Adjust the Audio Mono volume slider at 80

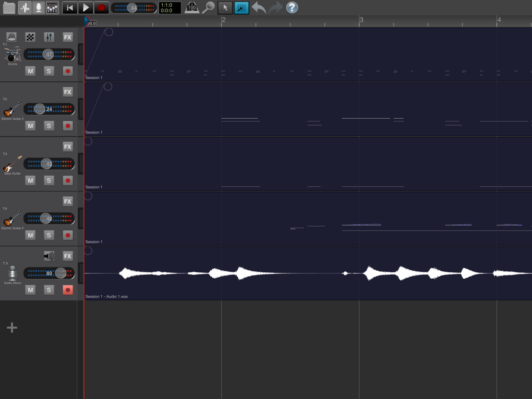[49, 273]
